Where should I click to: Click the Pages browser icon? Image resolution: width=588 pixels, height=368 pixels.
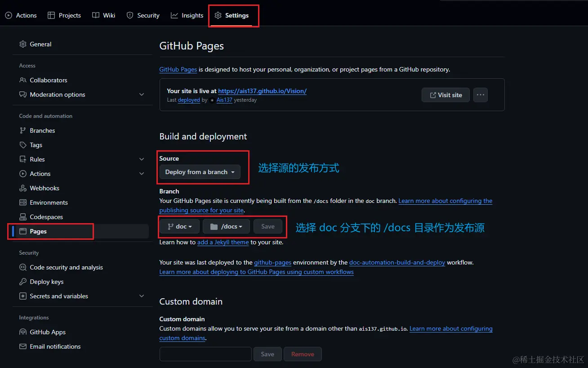pos(23,231)
